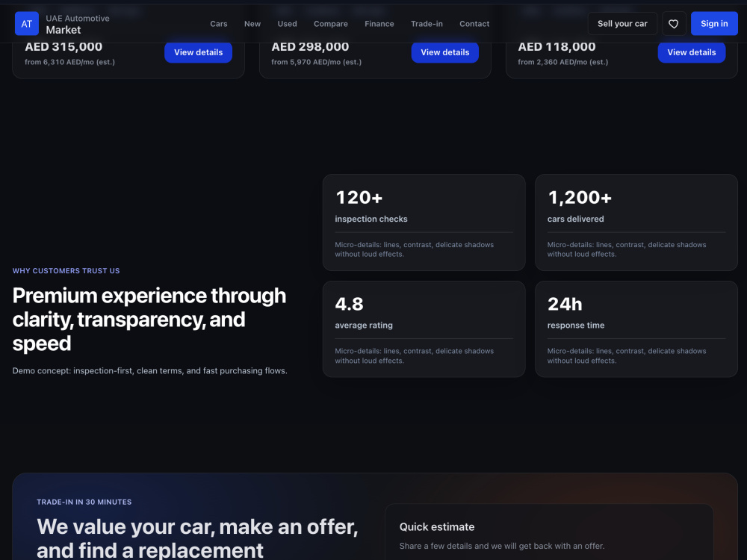Click Sell your car button

pos(622,24)
